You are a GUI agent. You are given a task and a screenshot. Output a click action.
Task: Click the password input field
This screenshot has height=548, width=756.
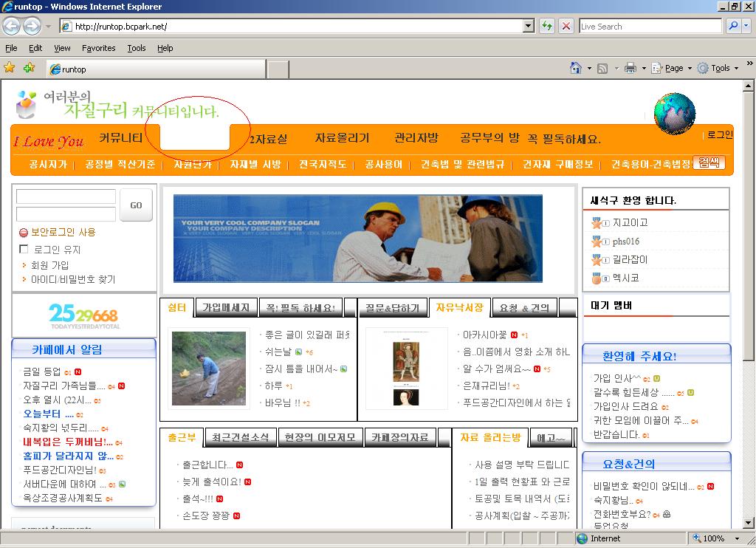pyautogui.click(x=66, y=213)
